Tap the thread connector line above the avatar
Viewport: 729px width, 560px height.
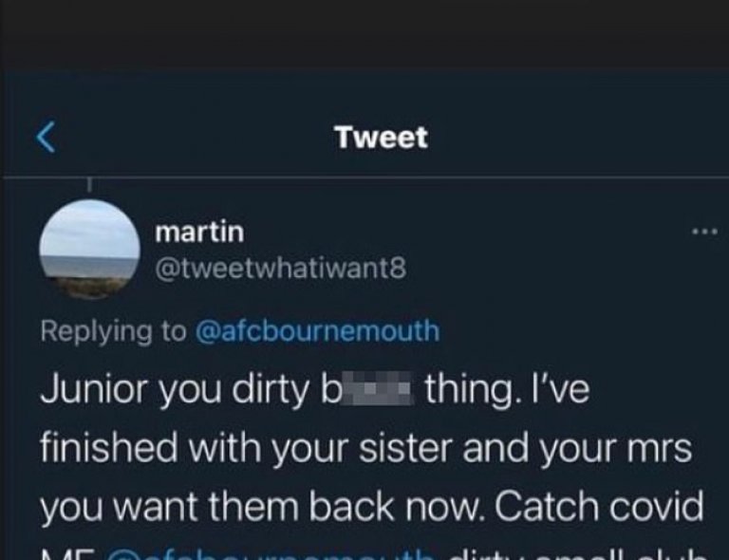tap(90, 185)
